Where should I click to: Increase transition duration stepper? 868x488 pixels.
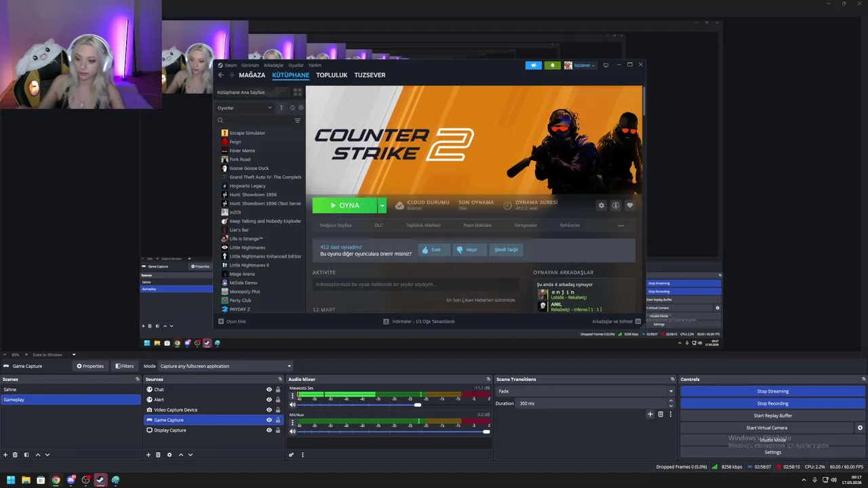[x=671, y=401]
